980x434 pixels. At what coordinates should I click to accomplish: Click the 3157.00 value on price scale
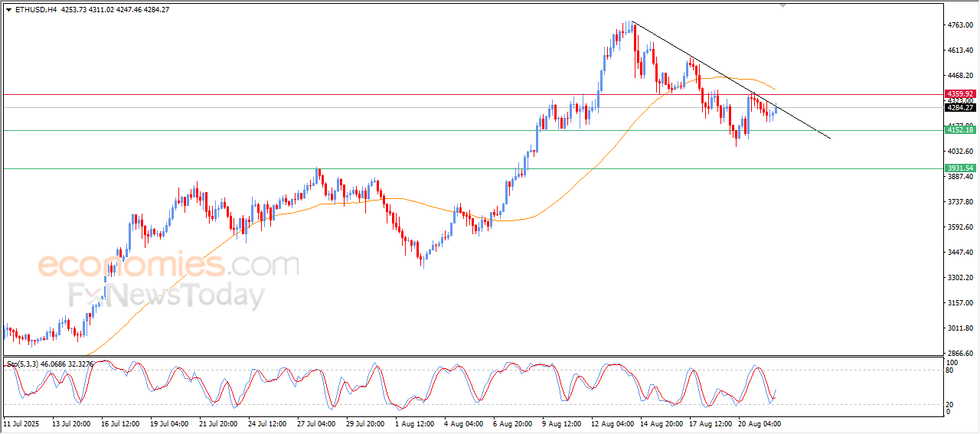point(959,303)
